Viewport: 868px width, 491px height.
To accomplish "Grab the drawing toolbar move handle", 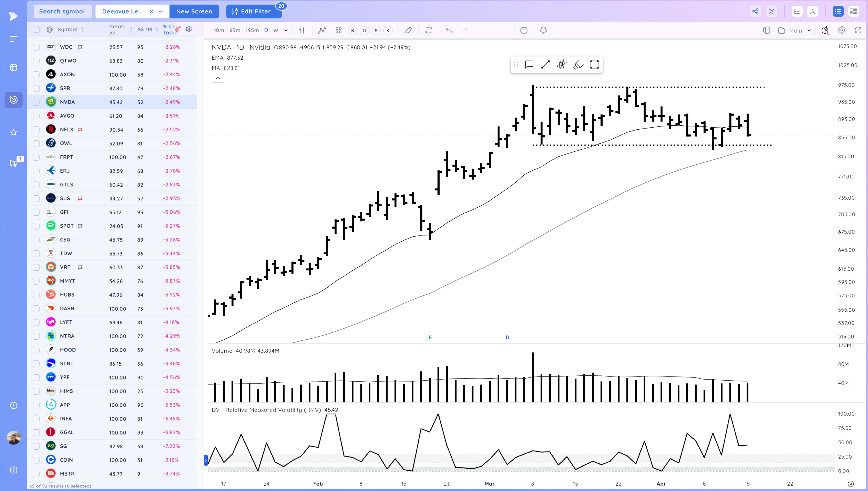I will (x=516, y=64).
